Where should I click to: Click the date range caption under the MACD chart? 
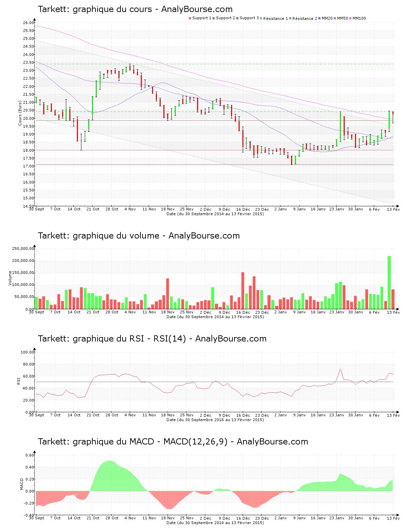[215, 523]
